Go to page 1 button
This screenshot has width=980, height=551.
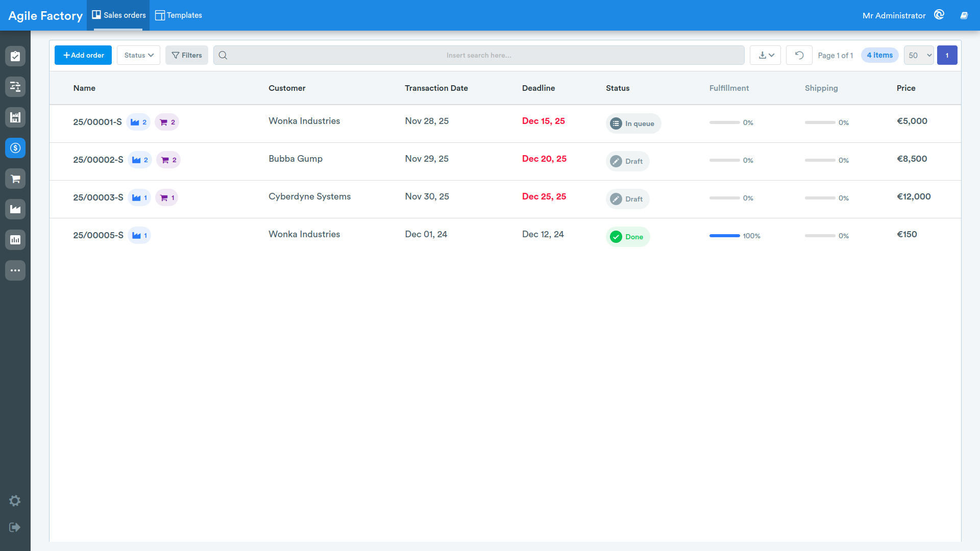947,55
